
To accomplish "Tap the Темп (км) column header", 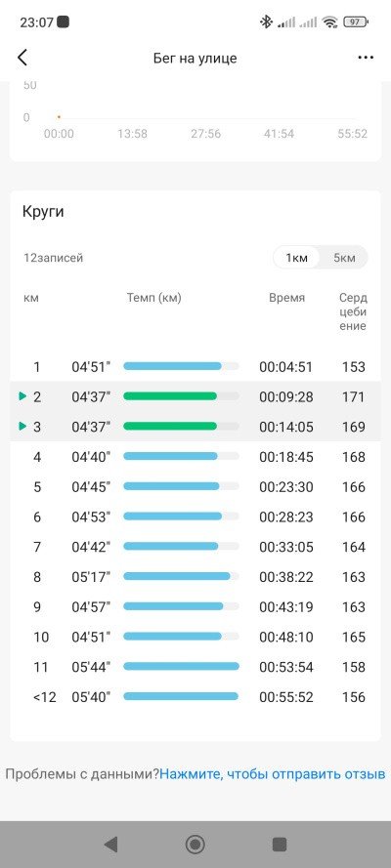I will coord(154,298).
